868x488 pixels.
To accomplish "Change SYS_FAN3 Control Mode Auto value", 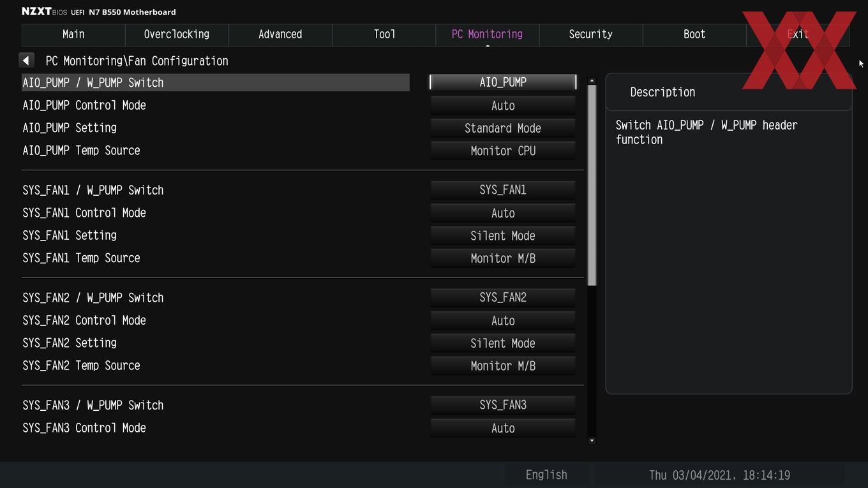I will click(503, 428).
